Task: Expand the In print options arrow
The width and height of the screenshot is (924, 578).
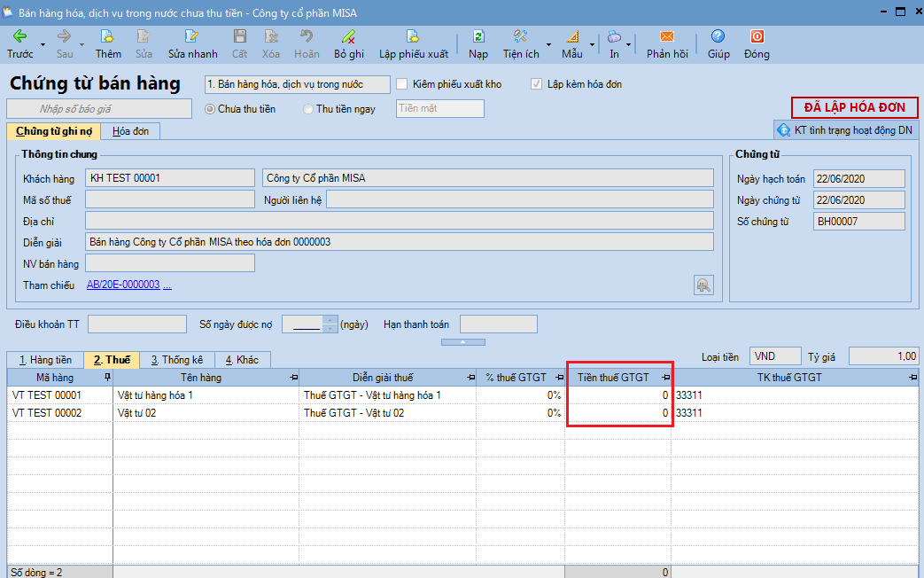Action: pyautogui.click(x=628, y=45)
